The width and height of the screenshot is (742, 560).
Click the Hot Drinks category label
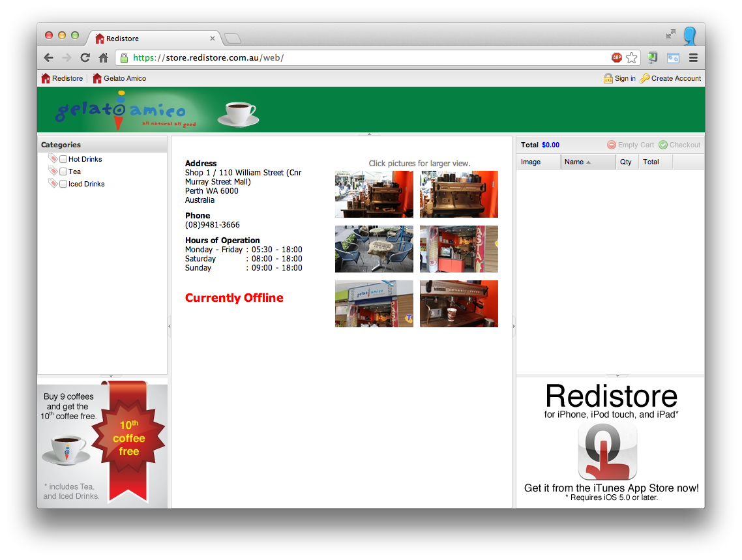tap(85, 159)
